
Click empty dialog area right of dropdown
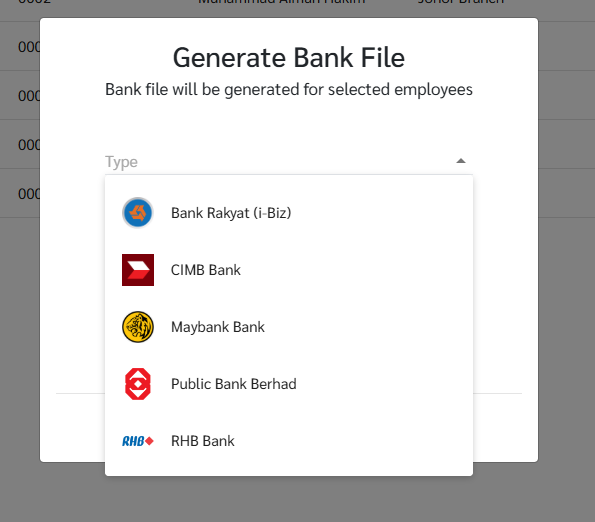(x=505, y=266)
